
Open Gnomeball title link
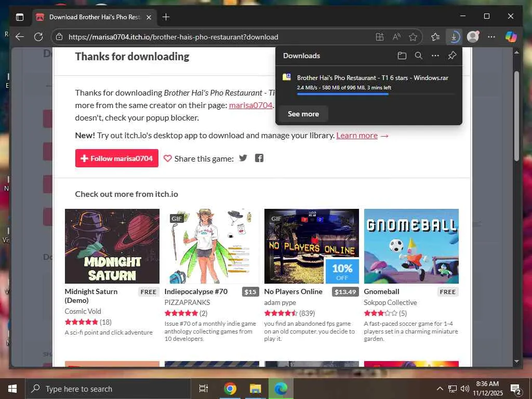click(381, 291)
